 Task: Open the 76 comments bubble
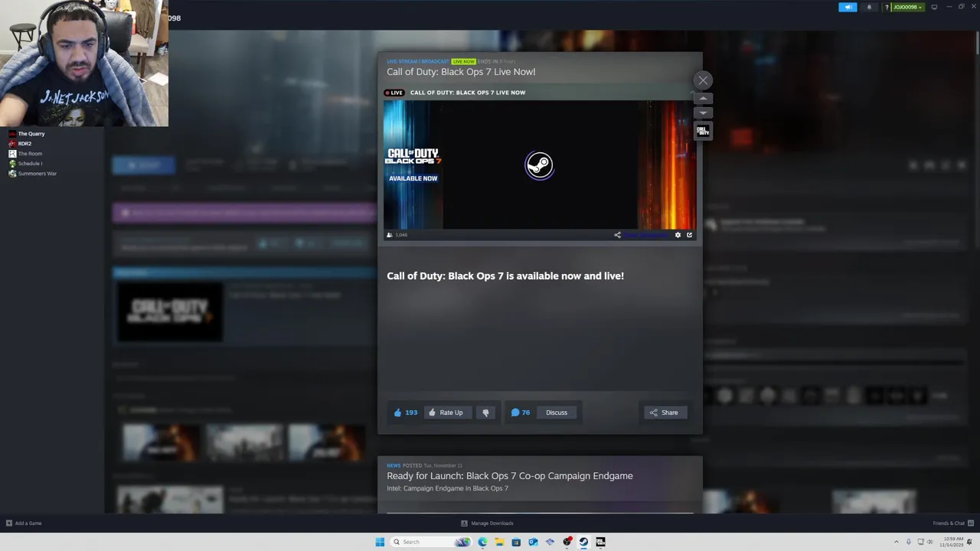pyautogui.click(x=521, y=412)
